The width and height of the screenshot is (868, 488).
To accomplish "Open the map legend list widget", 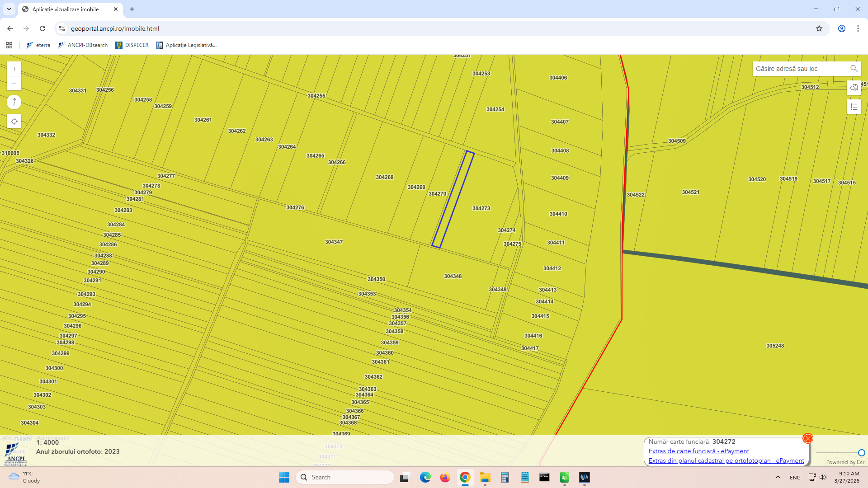I will [x=854, y=107].
